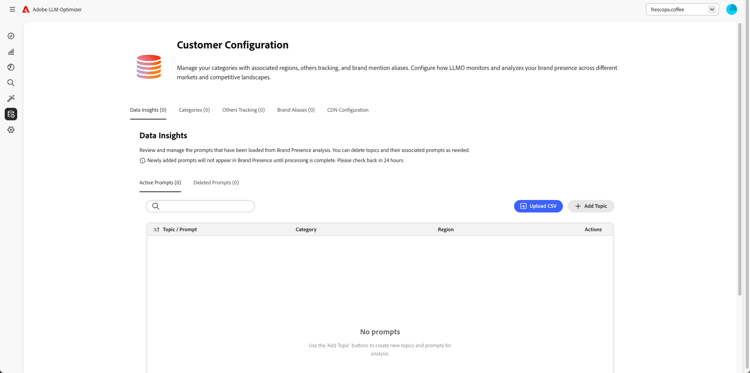Focus the prompts search input field

[200, 206]
